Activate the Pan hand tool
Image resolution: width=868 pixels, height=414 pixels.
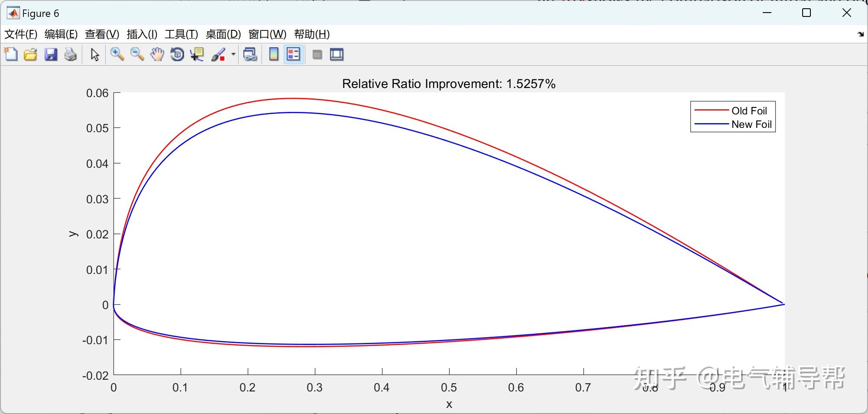tap(157, 55)
